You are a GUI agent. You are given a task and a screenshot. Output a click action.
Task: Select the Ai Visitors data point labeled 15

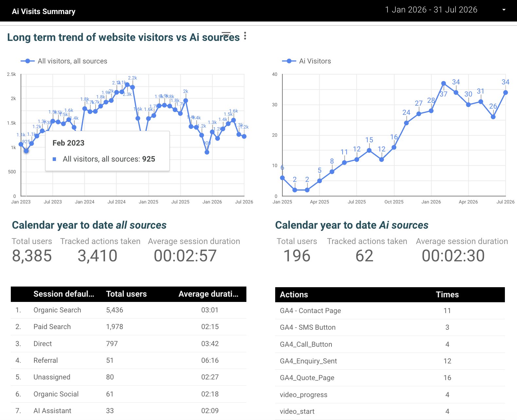(x=369, y=150)
